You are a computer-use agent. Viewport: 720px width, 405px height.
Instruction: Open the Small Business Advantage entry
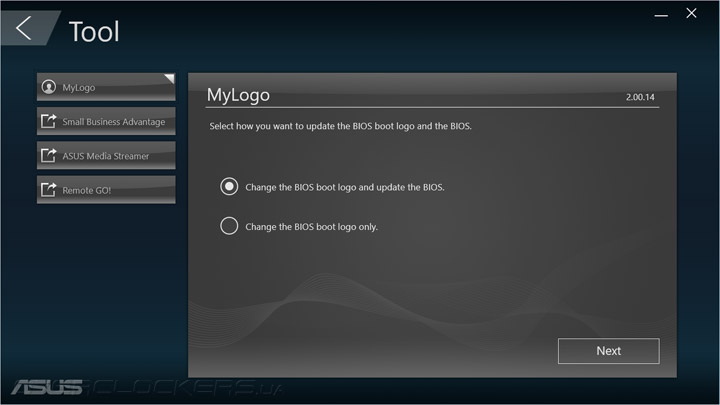coord(106,121)
